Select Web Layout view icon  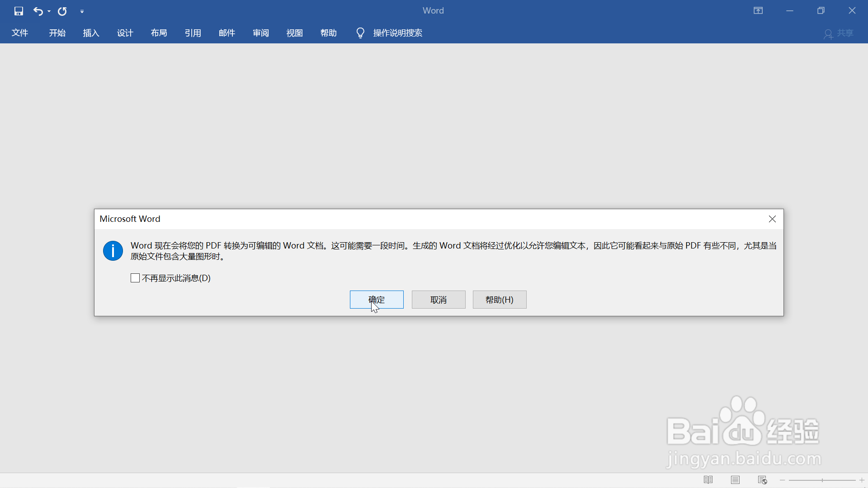click(763, 480)
